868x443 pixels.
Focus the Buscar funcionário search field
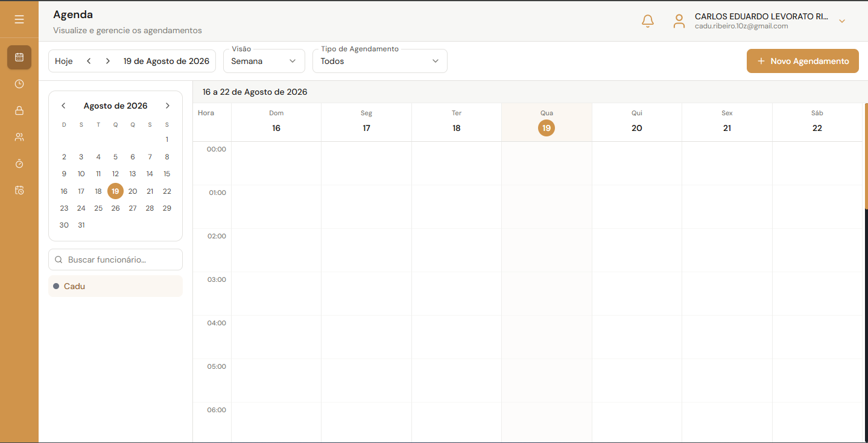pyautogui.click(x=115, y=260)
